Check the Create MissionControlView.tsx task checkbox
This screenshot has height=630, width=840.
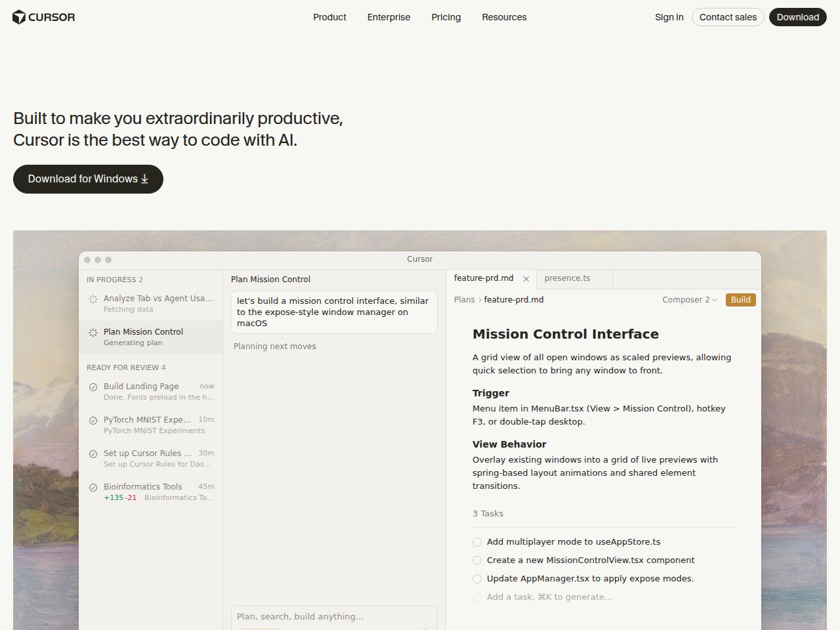pyautogui.click(x=476, y=560)
